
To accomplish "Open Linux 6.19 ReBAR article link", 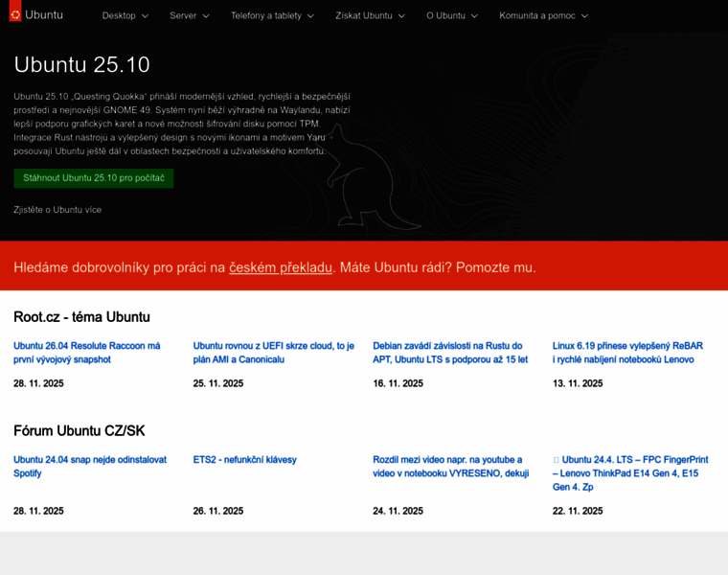I will pyautogui.click(x=627, y=353).
